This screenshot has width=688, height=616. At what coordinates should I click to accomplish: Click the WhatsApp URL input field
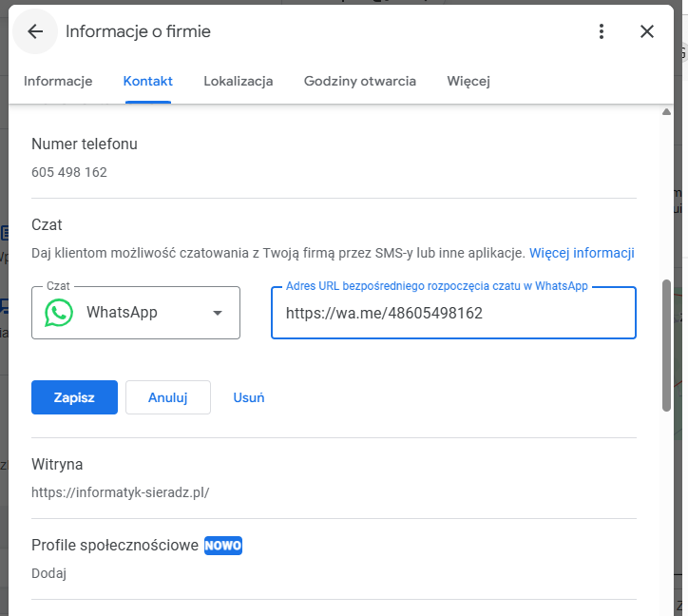[453, 313]
